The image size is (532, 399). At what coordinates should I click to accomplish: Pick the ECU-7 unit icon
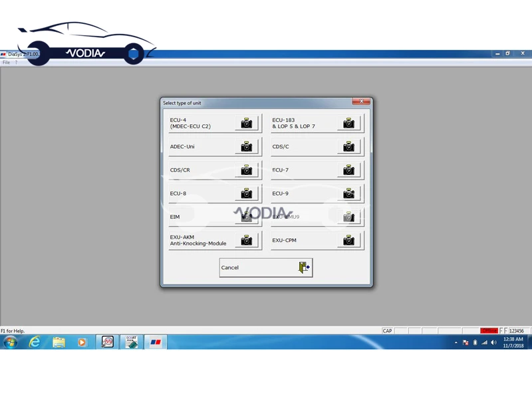(x=348, y=170)
